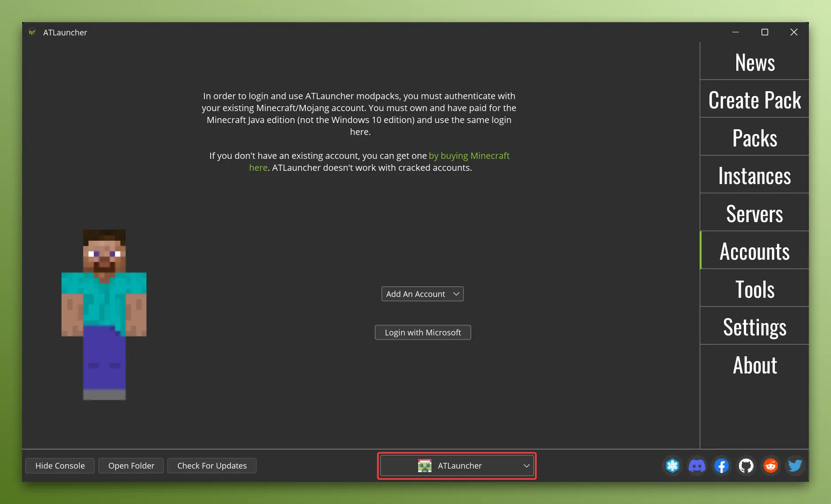Switch to the News tab
Viewport: 831px width, 504px height.
(754, 62)
